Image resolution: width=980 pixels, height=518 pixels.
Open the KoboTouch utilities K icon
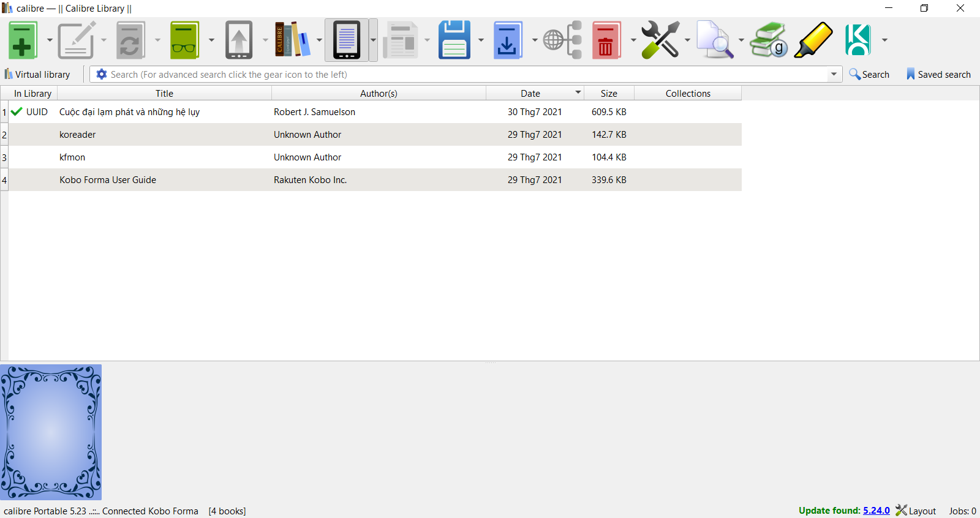pyautogui.click(x=858, y=40)
